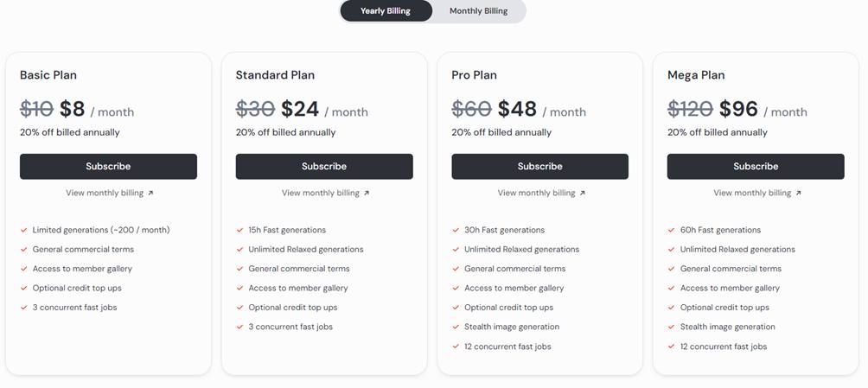Subscribe to the Standard Plan
This screenshot has width=868, height=388.
[x=324, y=166]
